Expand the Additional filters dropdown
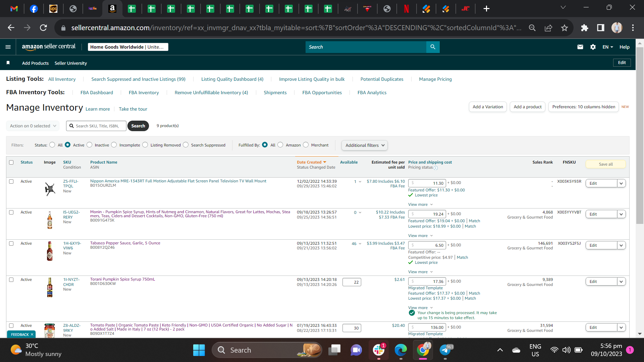 (x=365, y=145)
